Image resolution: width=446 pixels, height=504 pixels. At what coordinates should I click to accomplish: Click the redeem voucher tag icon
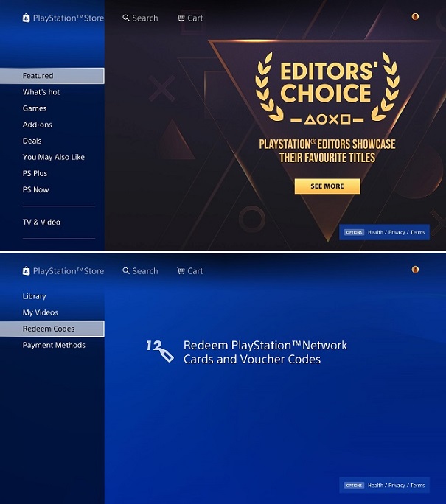(x=160, y=351)
